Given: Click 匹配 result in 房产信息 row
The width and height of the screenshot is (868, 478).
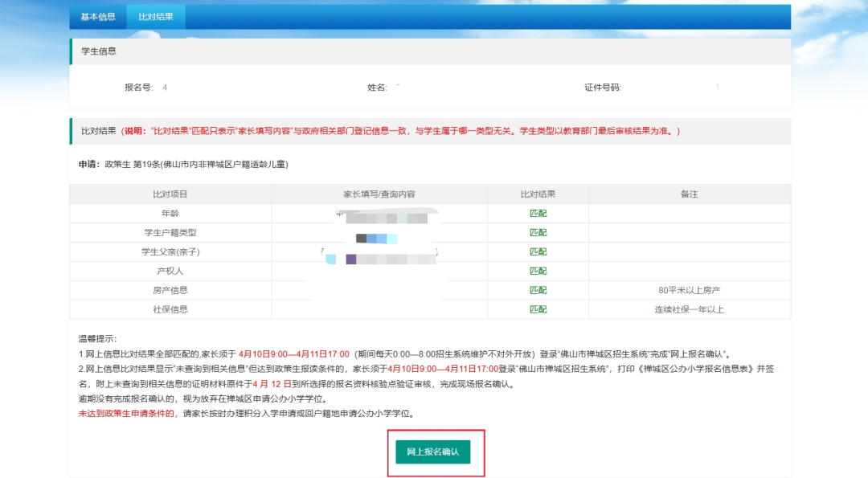Looking at the screenshot, I should point(538,291).
